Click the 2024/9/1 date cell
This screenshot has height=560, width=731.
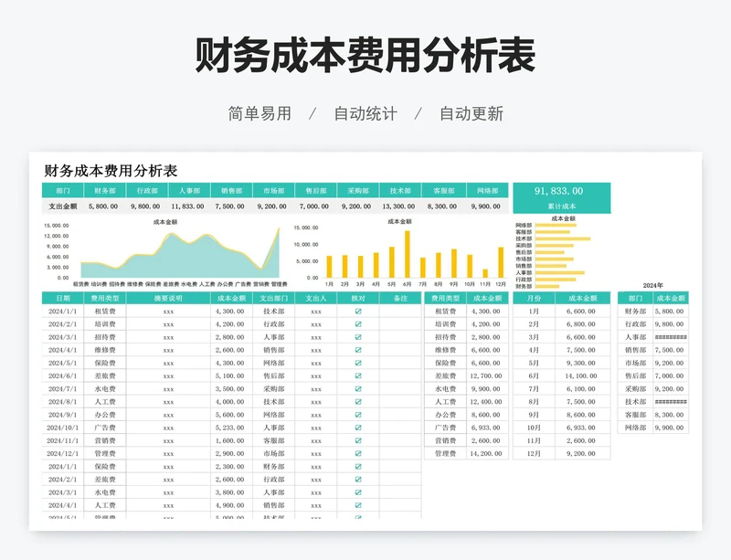point(63,415)
